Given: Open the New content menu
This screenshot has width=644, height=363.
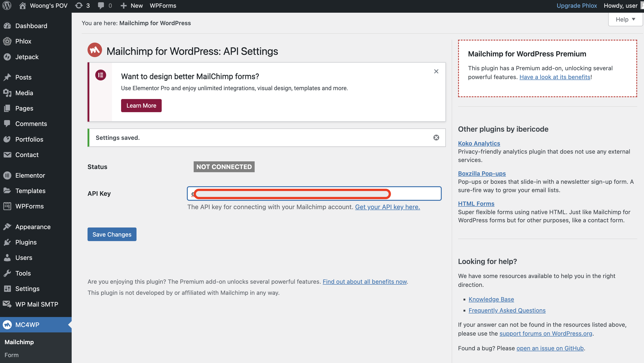Looking at the screenshot, I should tap(132, 5).
